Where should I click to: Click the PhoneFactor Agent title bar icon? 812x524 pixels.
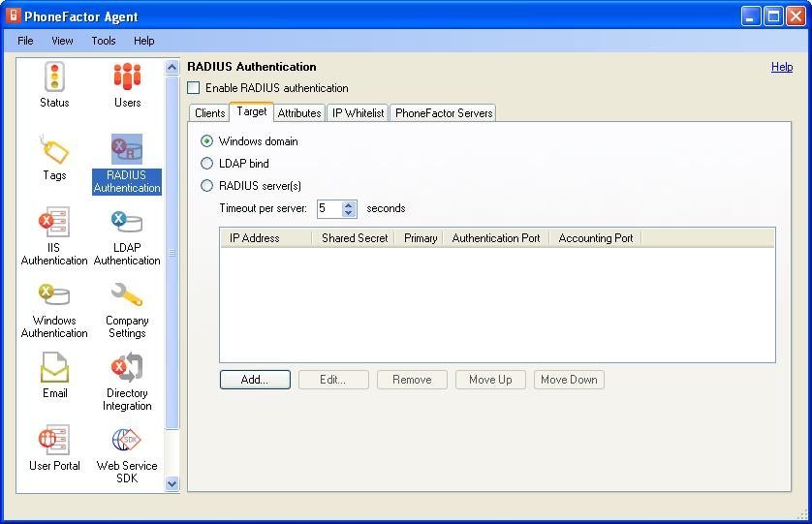[13, 15]
